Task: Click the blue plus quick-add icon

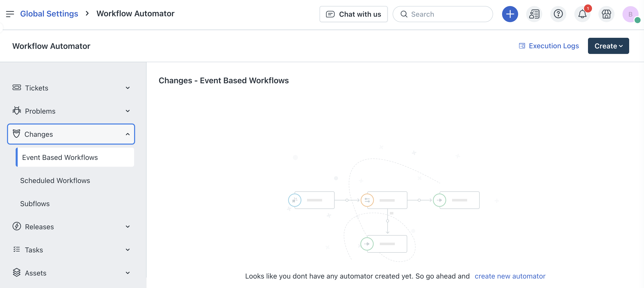Action: click(x=510, y=14)
